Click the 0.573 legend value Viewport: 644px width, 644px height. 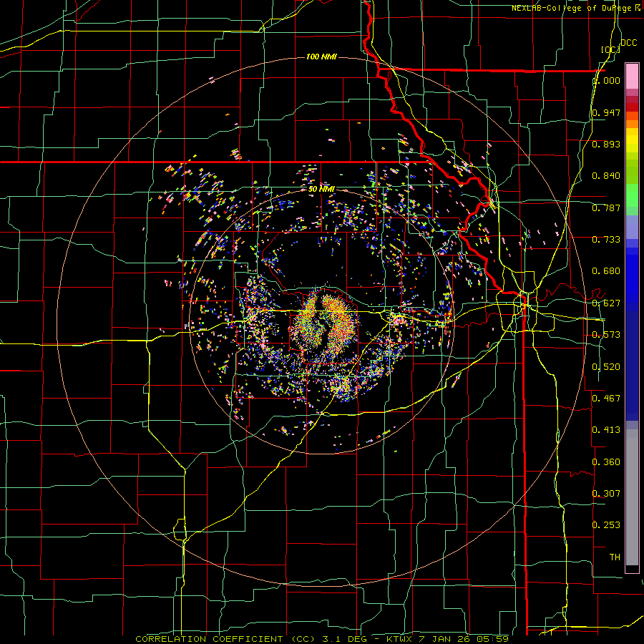(606, 335)
